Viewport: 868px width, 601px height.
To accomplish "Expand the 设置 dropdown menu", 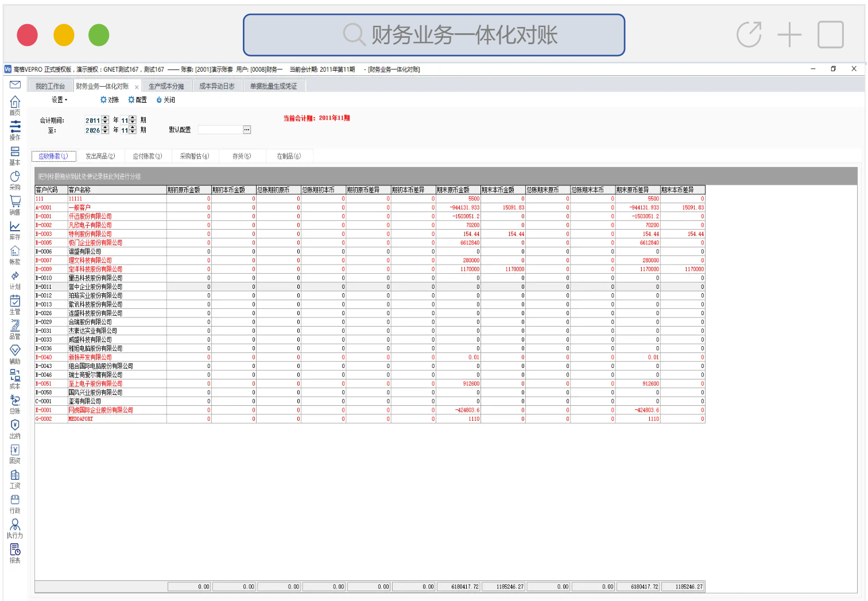I will point(59,100).
